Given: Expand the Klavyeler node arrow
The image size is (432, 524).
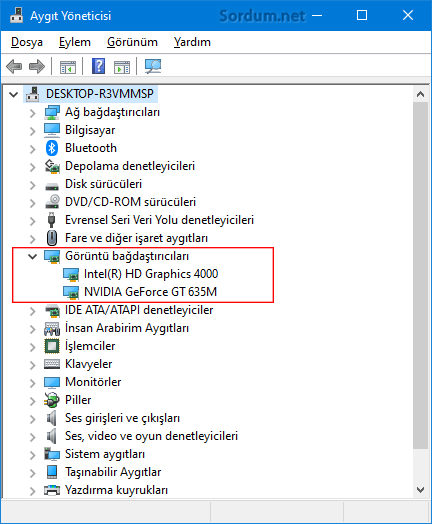Looking at the screenshot, I should pos(32,365).
